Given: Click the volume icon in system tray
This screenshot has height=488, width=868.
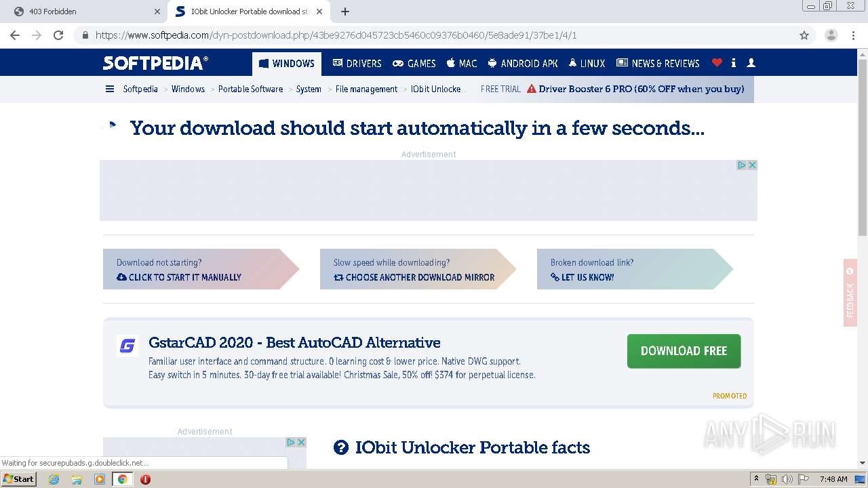Looking at the screenshot, I should tap(787, 479).
